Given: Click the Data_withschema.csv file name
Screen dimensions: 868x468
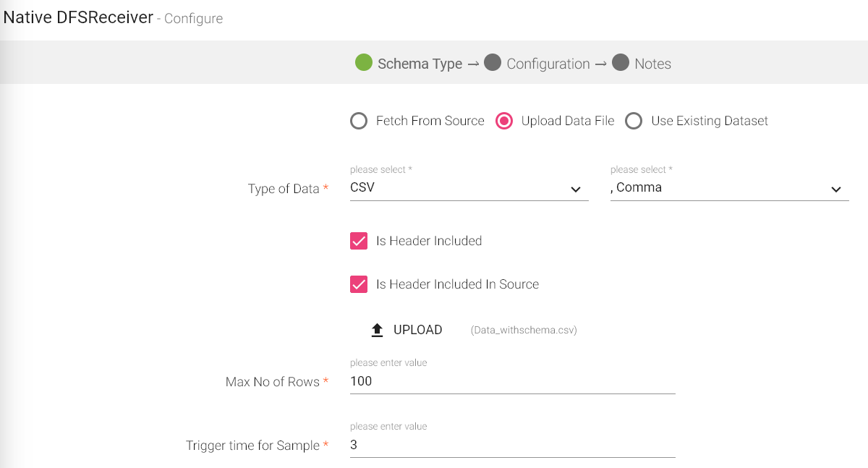Looking at the screenshot, I should [x=524, y=331].
